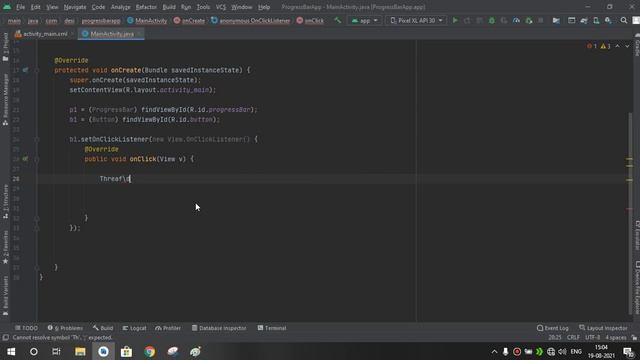Open Microsoft Store taskbar icon
640x360 pixels.
(126, 351)
